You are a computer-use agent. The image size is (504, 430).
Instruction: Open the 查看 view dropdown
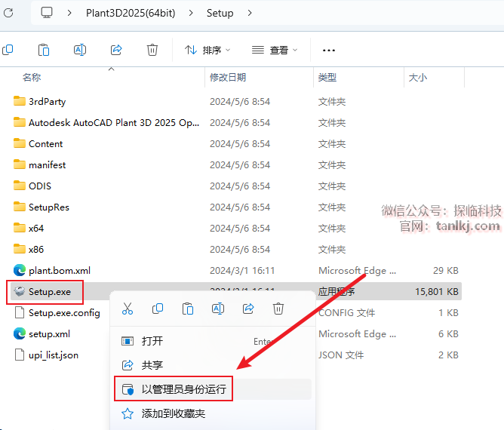pos(275,50)
